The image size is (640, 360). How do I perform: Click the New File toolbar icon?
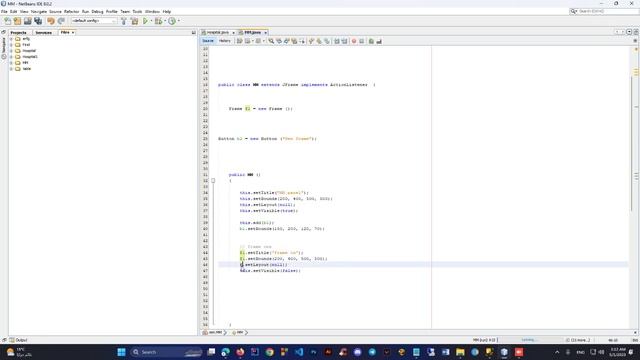coord(7,21)
